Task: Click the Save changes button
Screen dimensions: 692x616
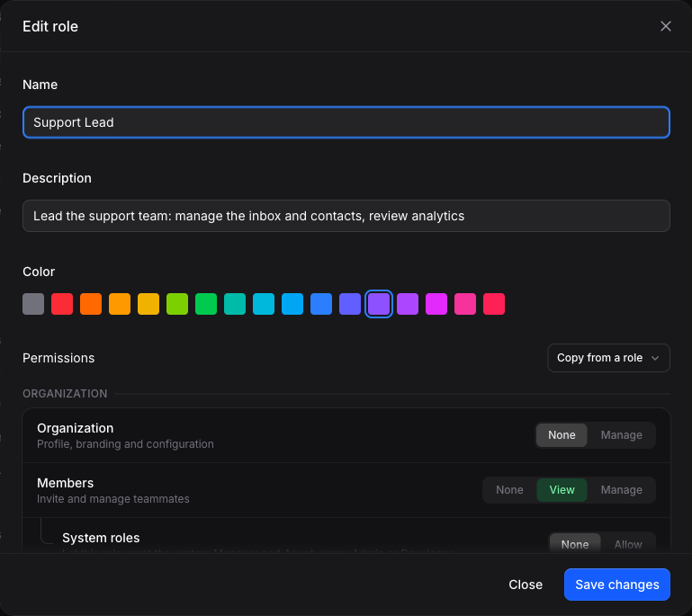Action: 617,585
